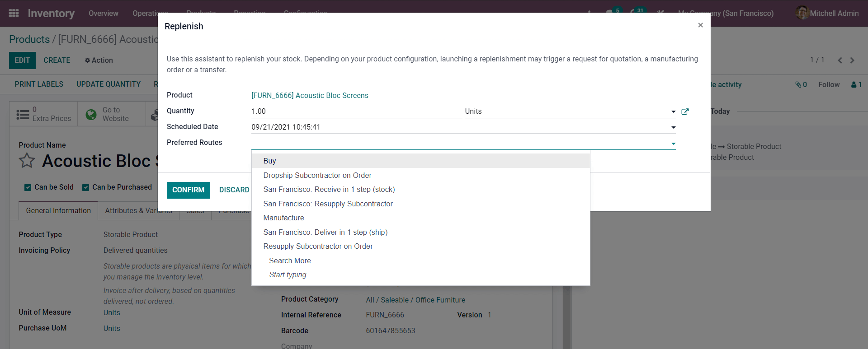
Task: Switch to General Information tab
Action: (x=58, y=211)
